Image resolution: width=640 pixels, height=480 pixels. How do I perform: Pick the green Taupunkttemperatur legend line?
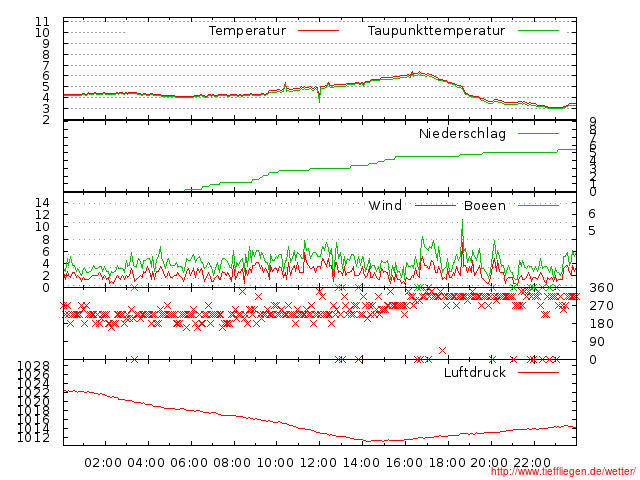[x=538, y=31]
